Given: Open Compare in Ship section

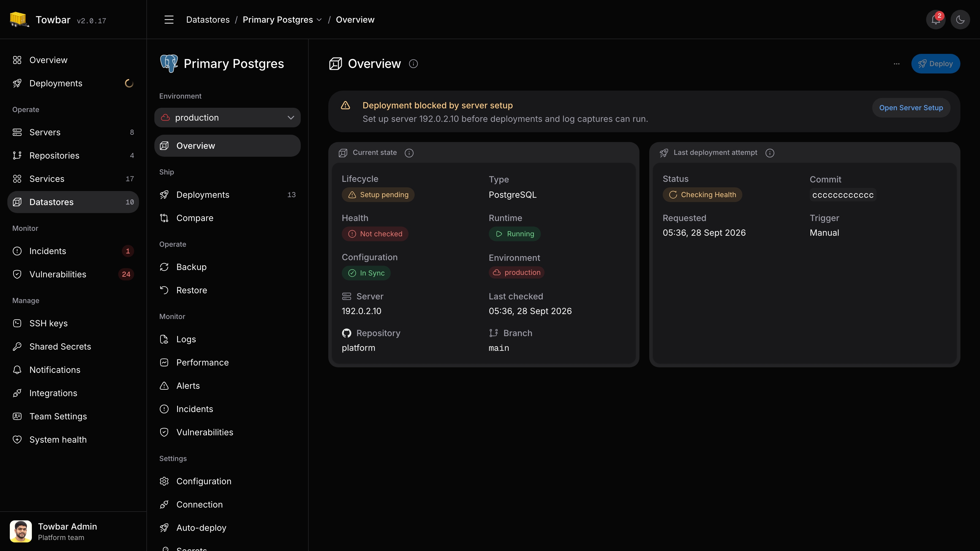Looking at the screenshot, I should (x=228, y=218).
